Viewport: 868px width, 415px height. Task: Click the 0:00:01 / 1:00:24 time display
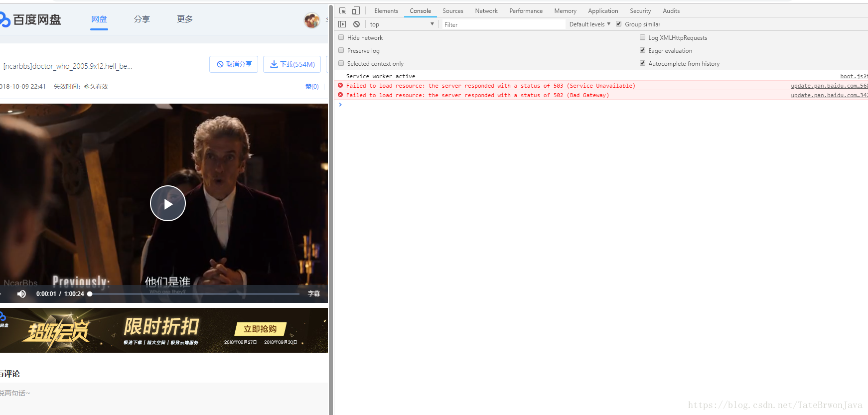coord(60,294)
